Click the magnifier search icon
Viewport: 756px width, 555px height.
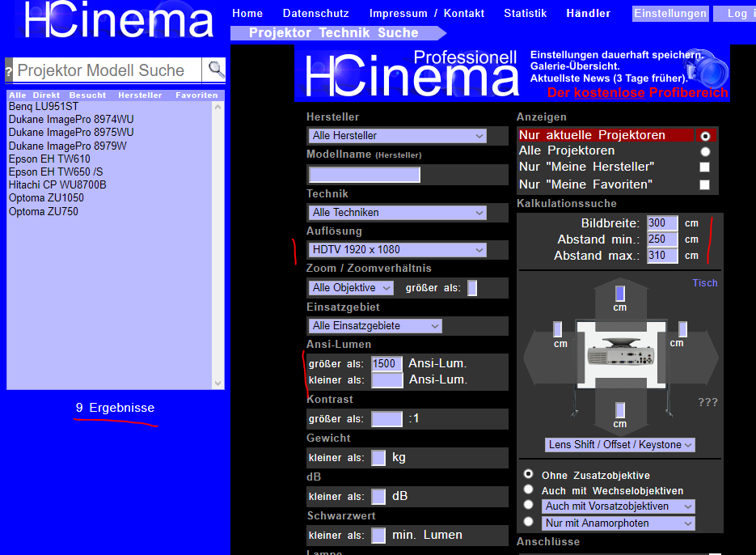pyautogui.click(x=216, y=70)
